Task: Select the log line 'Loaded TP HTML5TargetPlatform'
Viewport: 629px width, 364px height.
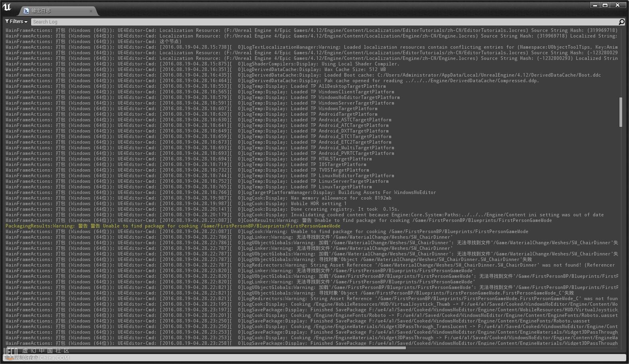Action: pos(188,159)
